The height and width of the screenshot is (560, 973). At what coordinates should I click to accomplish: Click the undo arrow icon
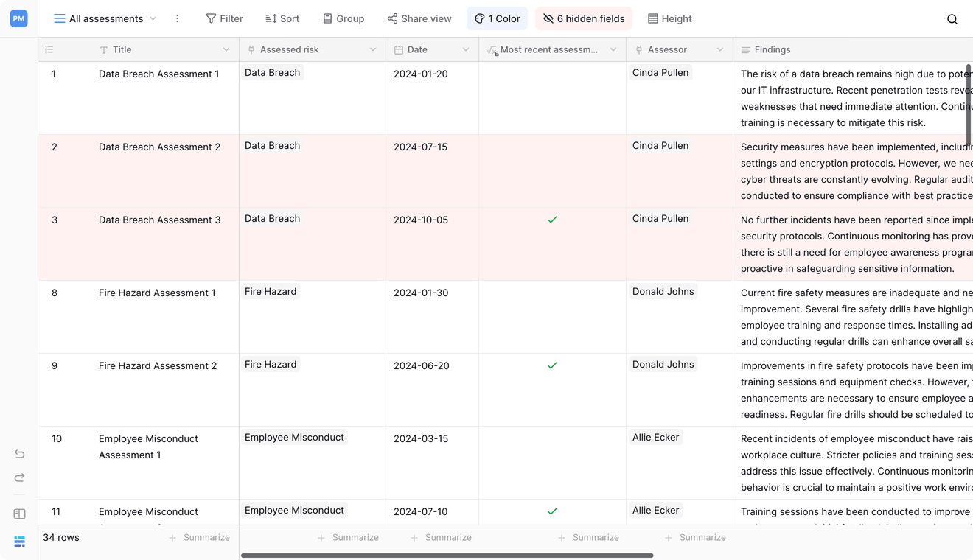coord(20,454)
